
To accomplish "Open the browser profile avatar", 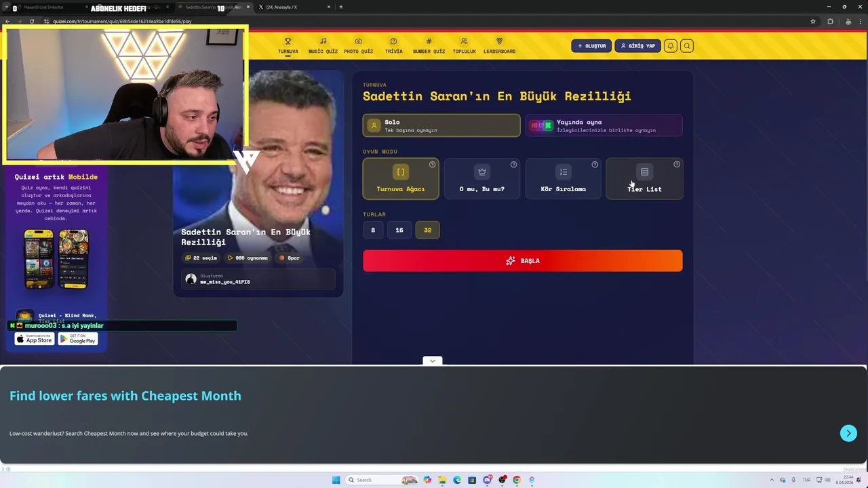I will (848, 21).
